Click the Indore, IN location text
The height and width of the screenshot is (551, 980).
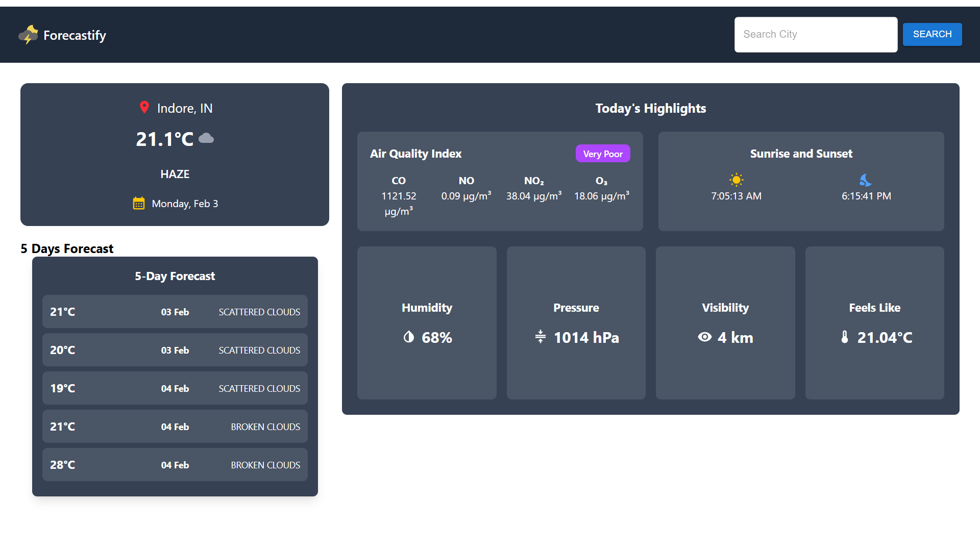(185, 108)
